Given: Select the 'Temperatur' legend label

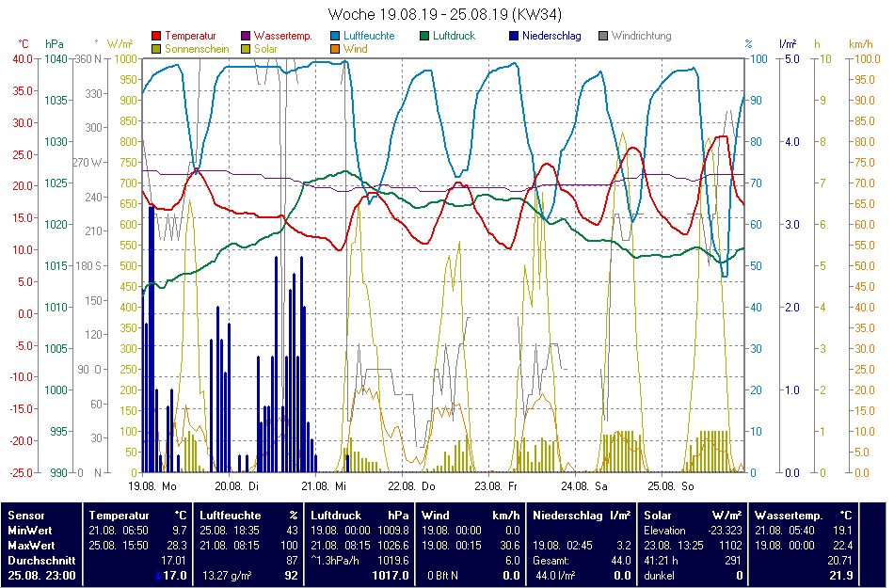Looking at the screenshot, I should [x=190, y=36].
